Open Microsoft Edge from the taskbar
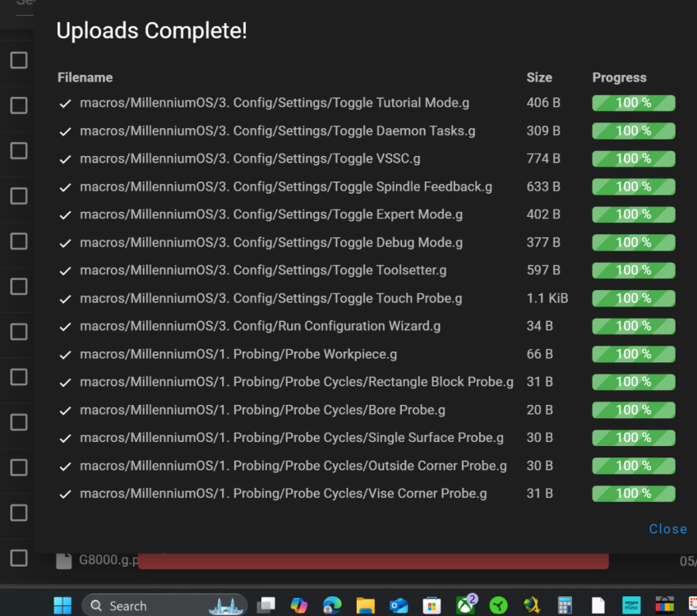 coord(332,605)
